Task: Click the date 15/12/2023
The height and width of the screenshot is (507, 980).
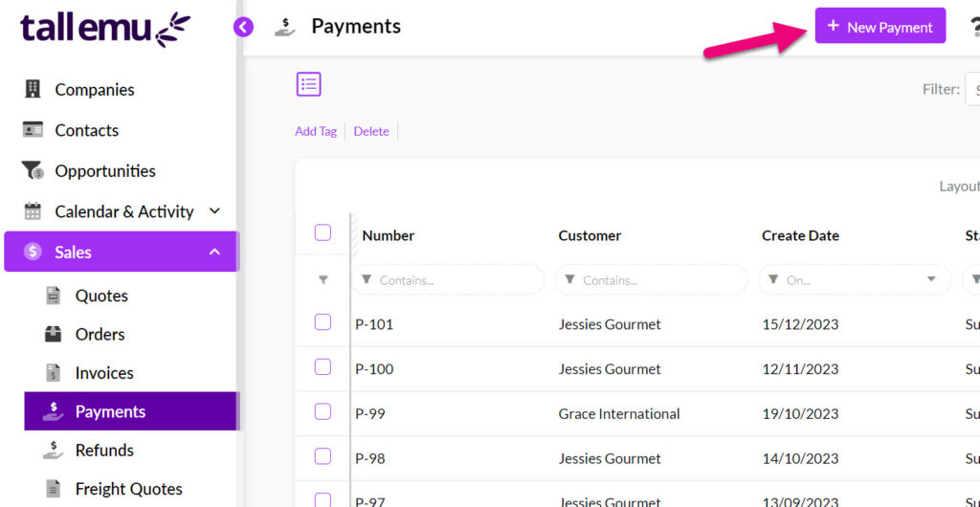Action: 800,324
